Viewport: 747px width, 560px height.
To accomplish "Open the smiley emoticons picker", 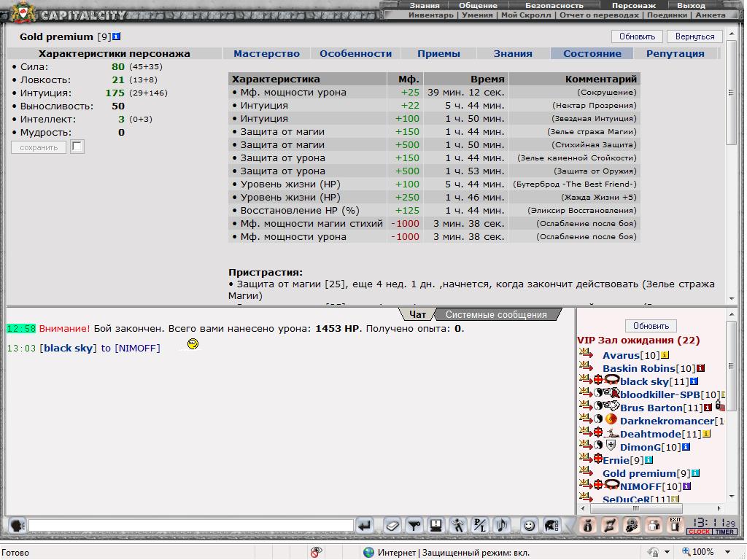I will pos(529,526).
